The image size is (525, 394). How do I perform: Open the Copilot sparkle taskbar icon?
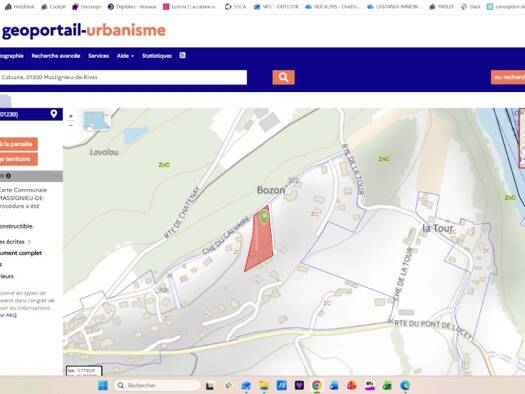pos(228,385)
